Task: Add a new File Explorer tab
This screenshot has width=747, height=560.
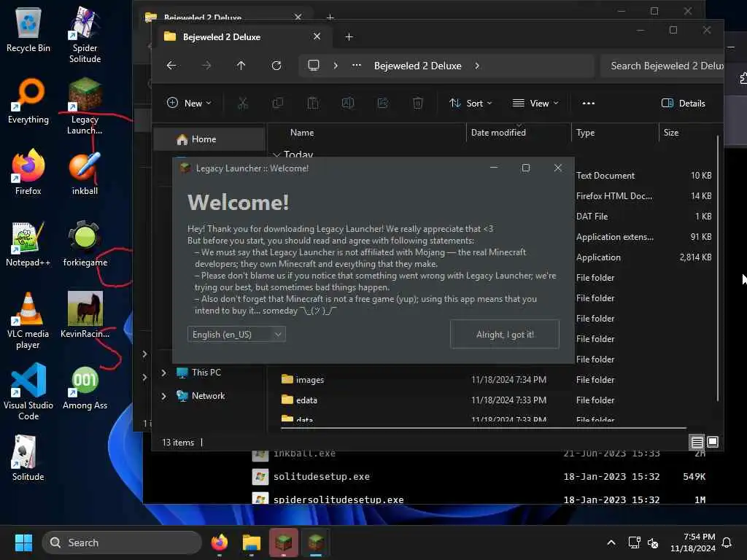Action: pyautogui.click(x=349, y=36)
